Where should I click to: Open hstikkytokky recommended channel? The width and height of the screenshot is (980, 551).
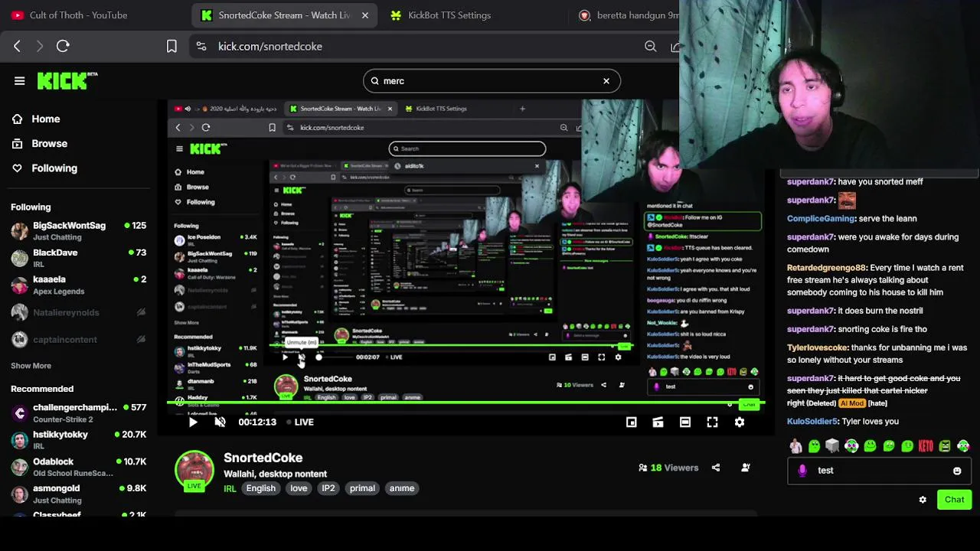(78, 439)
